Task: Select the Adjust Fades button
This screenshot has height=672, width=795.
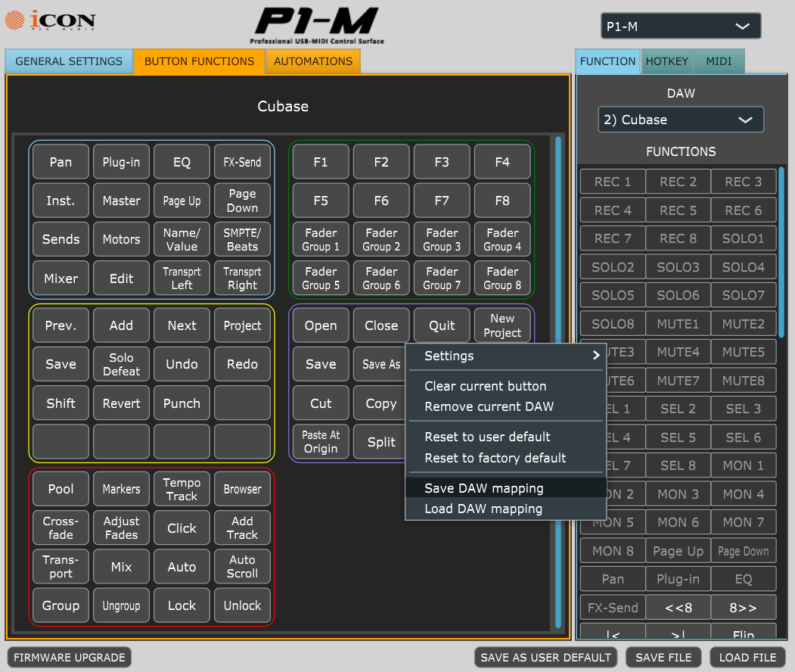Action: [121, 528]
